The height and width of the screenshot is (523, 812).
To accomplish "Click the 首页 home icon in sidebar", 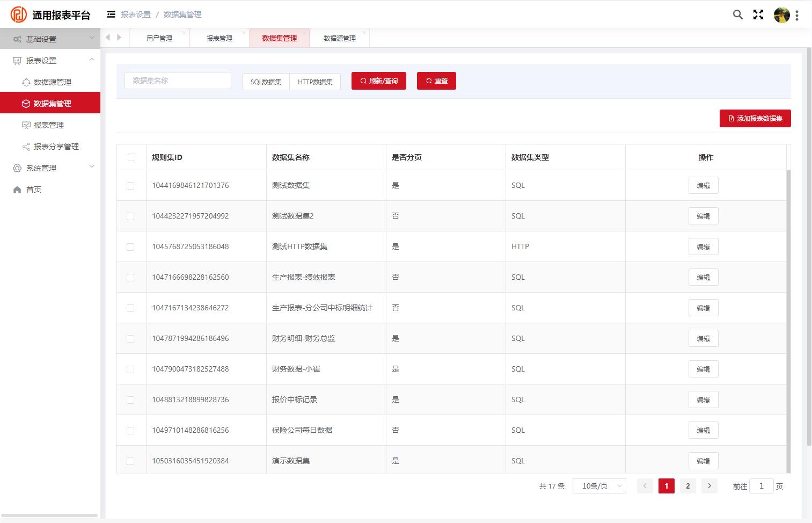I will click(x=17, y=190).
